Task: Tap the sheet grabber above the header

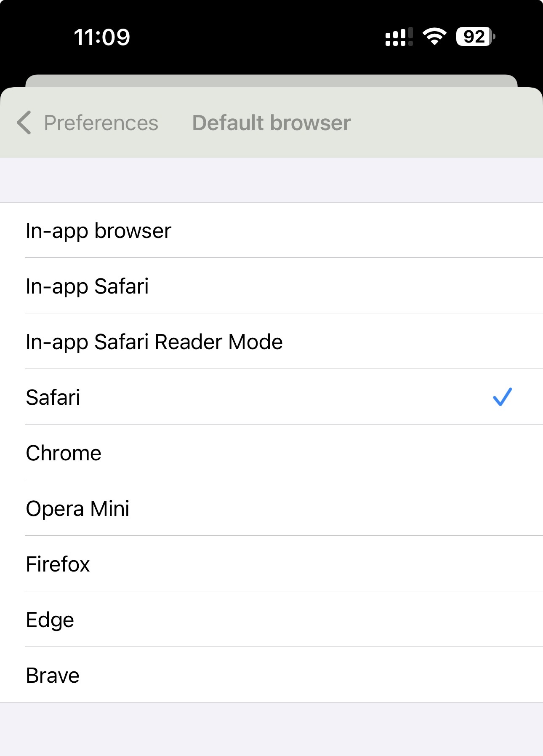Action: click(271, 80)
